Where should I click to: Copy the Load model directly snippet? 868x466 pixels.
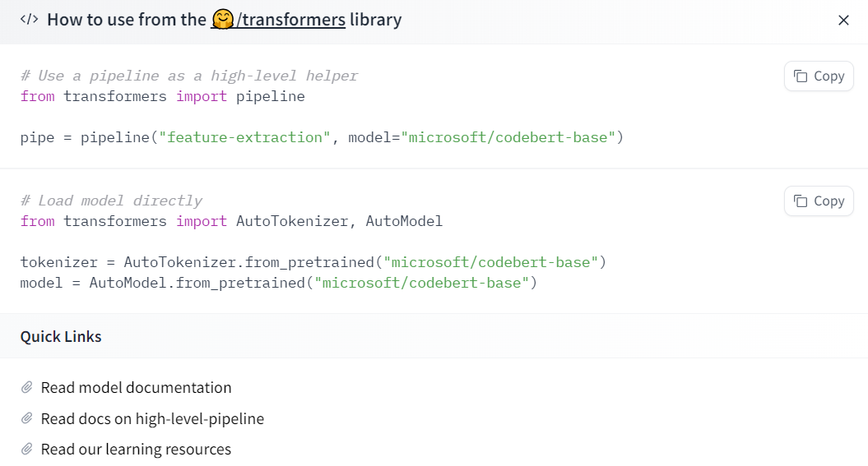[x=819, y=201]
